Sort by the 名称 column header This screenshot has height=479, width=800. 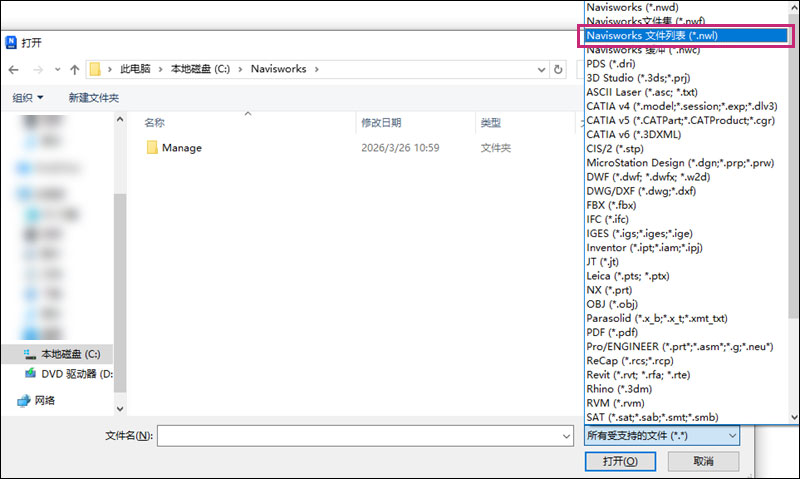coord(155,122)
